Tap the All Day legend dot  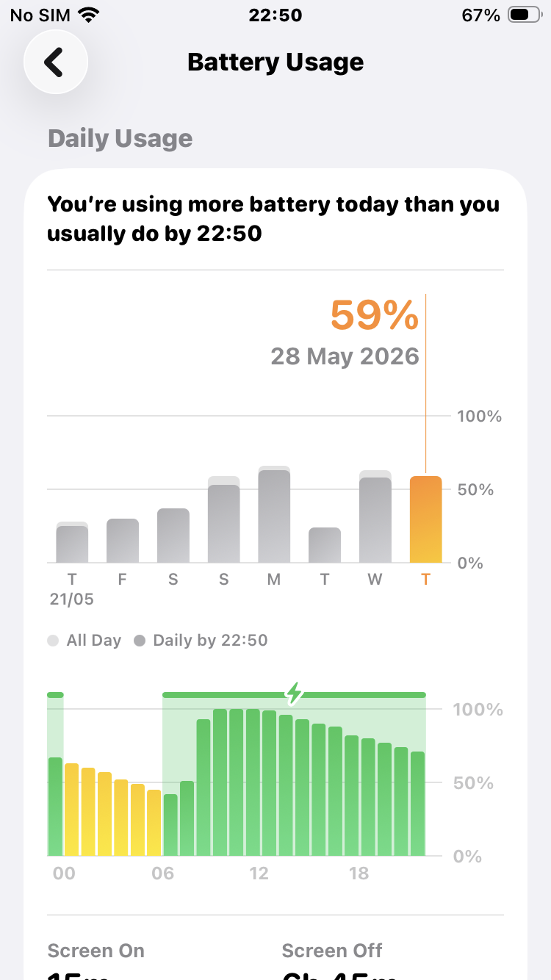(53, 641)
